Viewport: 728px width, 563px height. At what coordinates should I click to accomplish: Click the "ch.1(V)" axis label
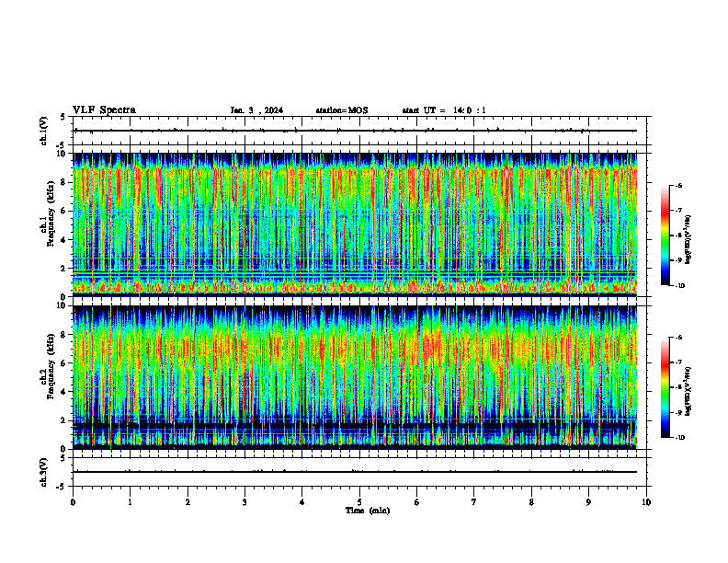pos(43,131)
